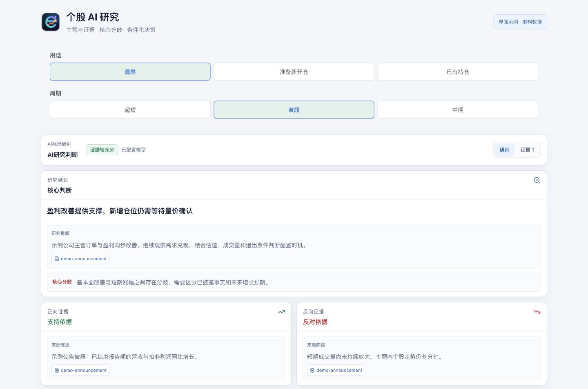This screenshot has width=588, height=389.
Task: Click the 界面示例 · 虚构数据 badge
Action: click(x=520, y=22)
